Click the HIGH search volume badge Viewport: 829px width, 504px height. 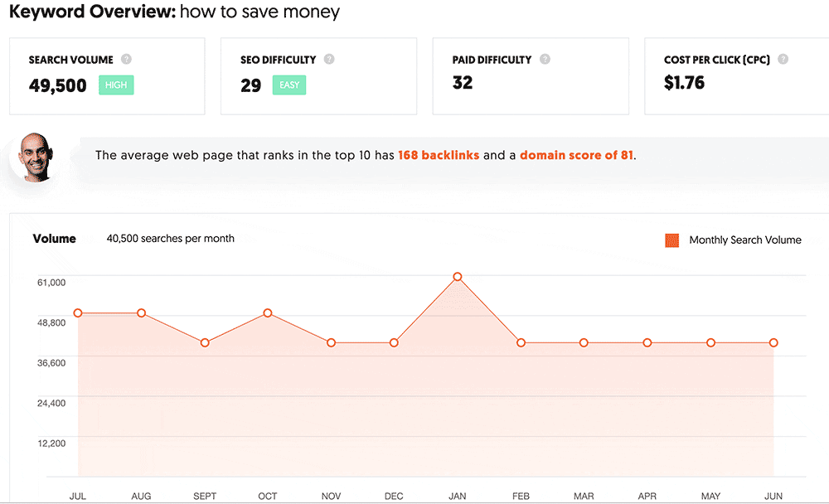(116, 85)
